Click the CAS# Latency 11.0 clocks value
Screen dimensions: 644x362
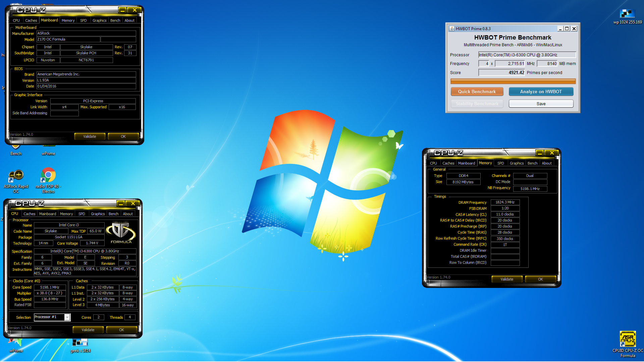(x=505, y=214)
